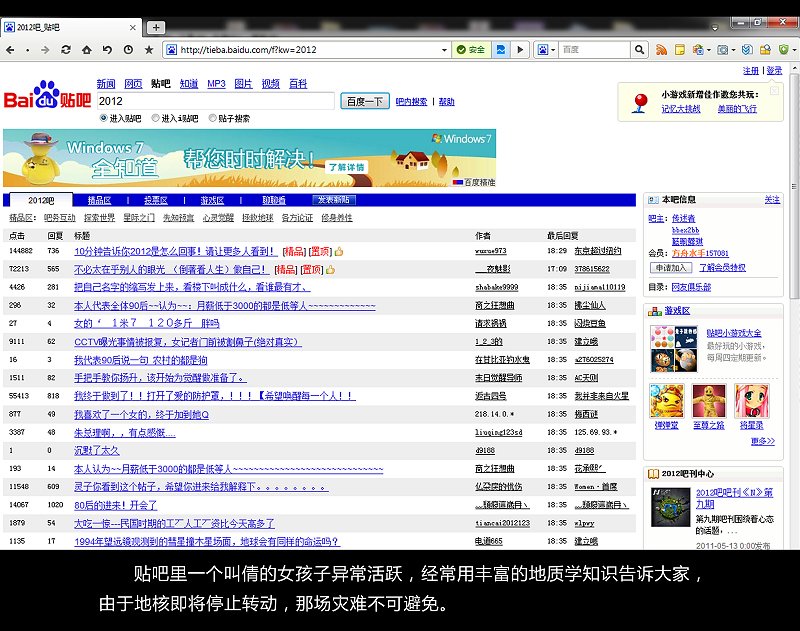800x631 pixels.
Task: Choose the 贴子搜索 radio option
Action: (x=212, y=118)
